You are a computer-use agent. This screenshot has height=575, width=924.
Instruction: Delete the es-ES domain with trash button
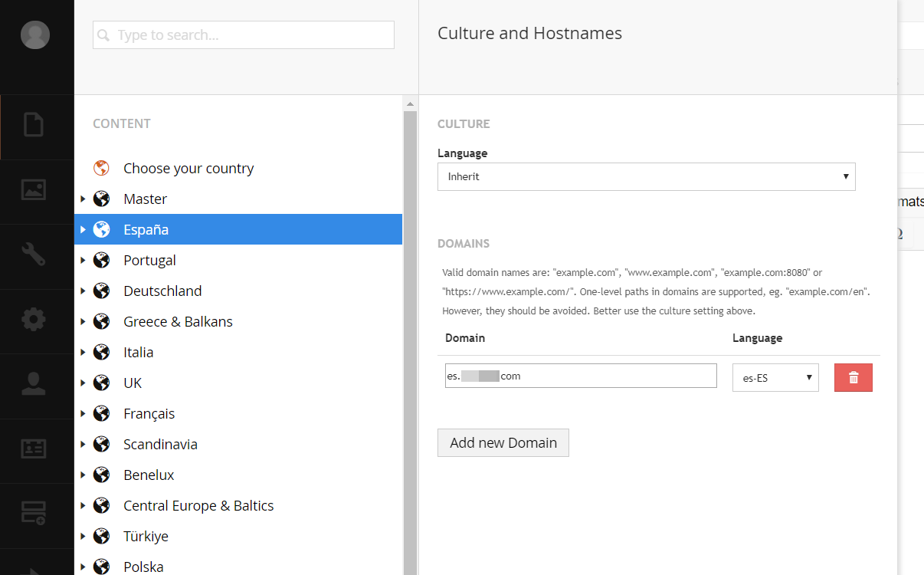point(854,377)
